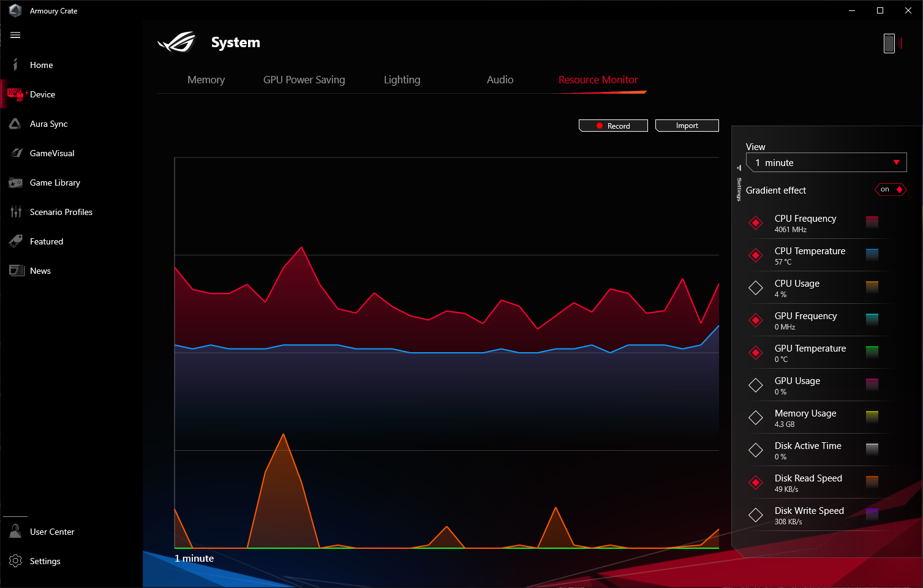
Task: Disable the GPU Frequency diamond toggle
Action: pyautogui.click(x=756, y=320)
